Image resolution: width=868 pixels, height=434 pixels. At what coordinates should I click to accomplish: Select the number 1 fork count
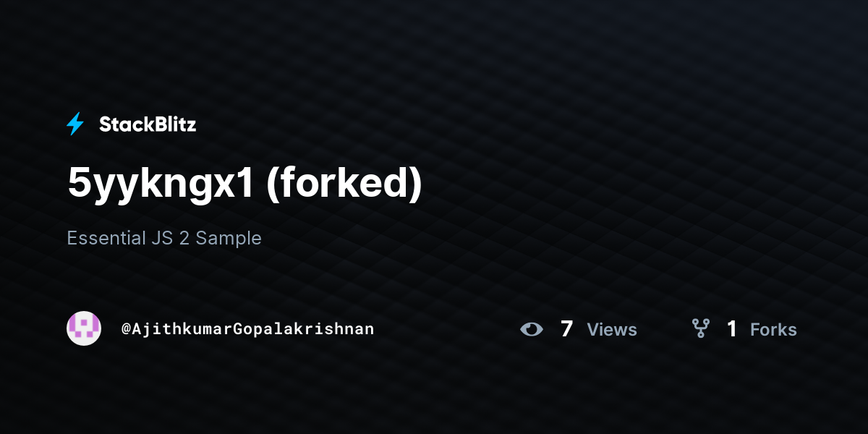732,329
